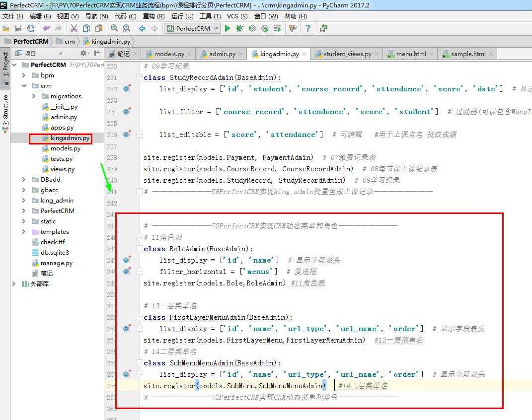Open the project panel gear settings

point(83,53)
